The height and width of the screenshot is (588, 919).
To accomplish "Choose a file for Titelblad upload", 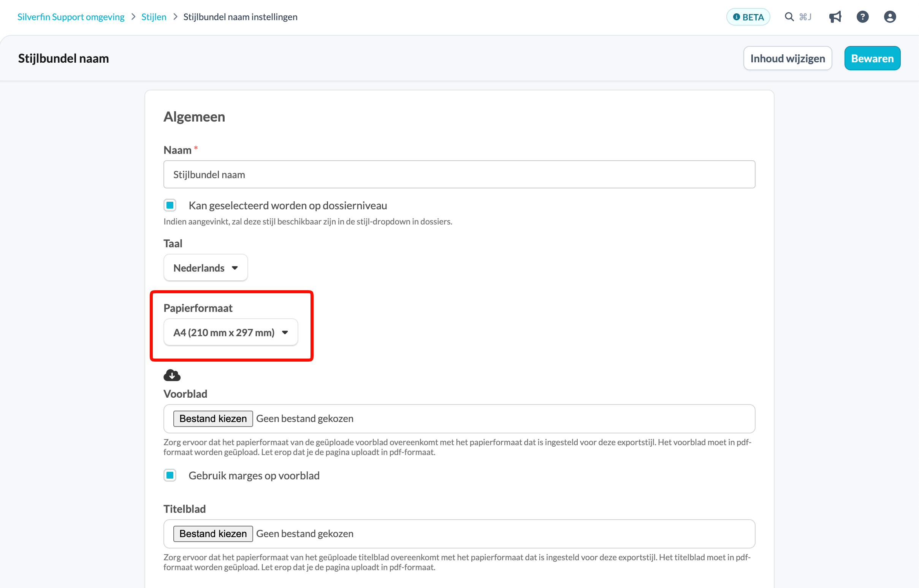I will click(x=213, y=533).
